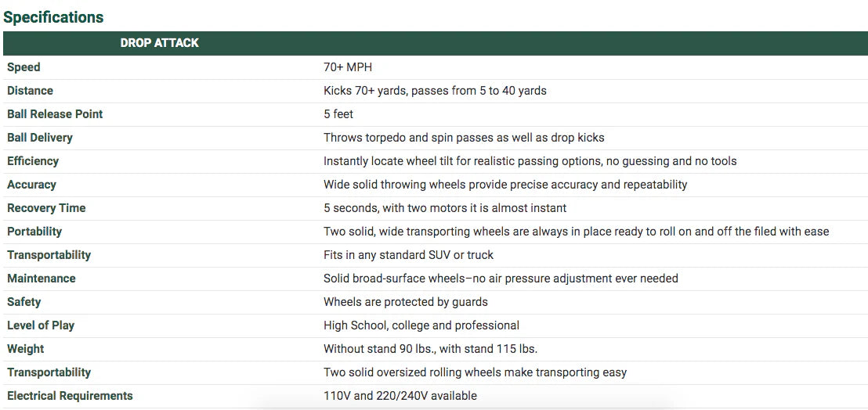Select the Ball Delivery row label
868x410 pixels.
point(39,138)
